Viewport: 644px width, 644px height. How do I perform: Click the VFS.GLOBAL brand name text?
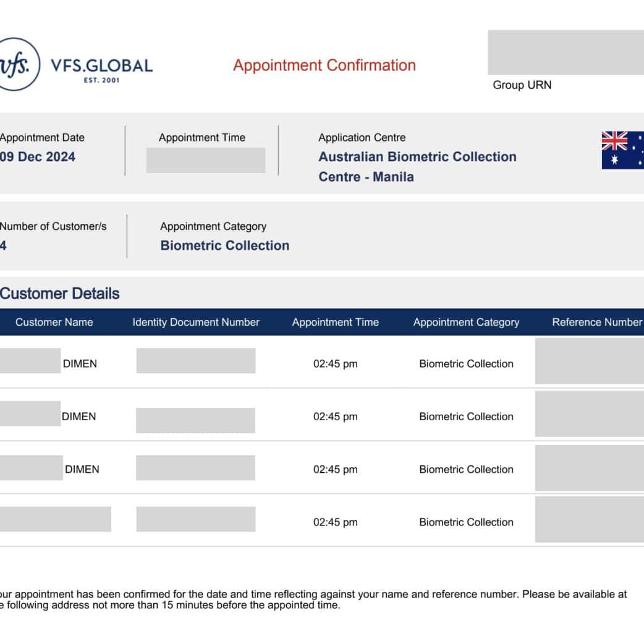101,66
